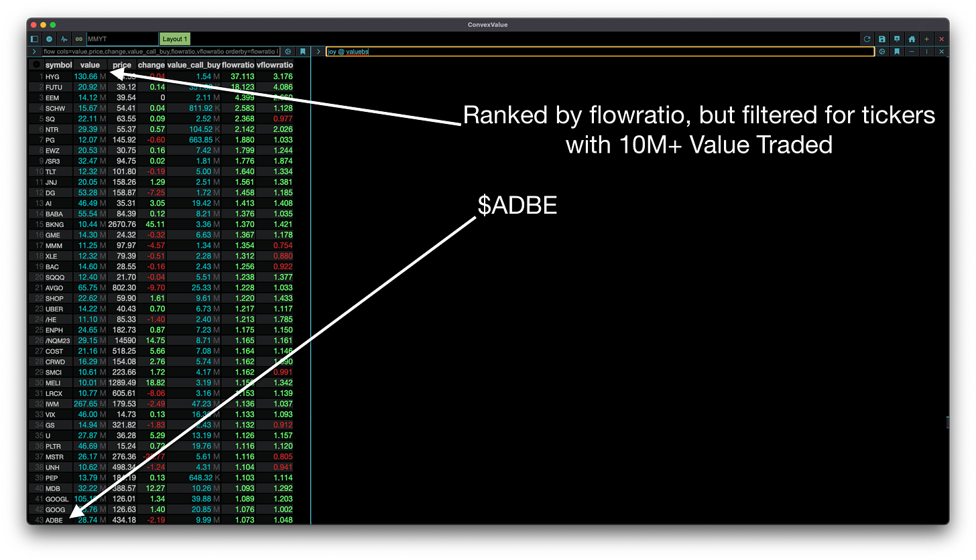976x560 pixels.
Task: Click BKNG price 2670.76
Action: pyautogui.click(x=122, y=224)
